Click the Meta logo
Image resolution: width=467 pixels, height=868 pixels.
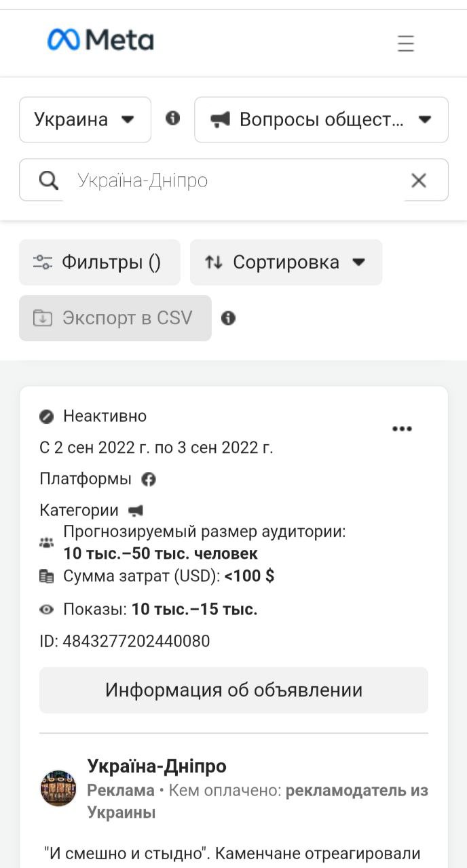pyautogui.click(x=100, y=40)
